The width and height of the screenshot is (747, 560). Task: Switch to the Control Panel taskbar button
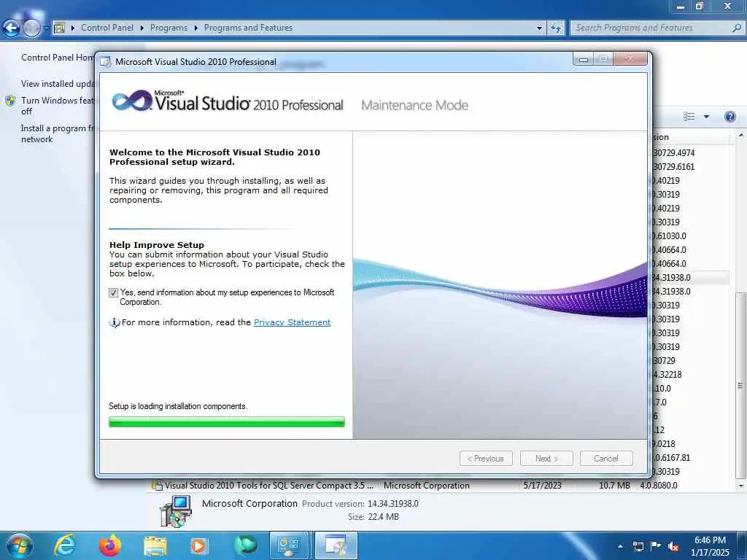[289, 545]
